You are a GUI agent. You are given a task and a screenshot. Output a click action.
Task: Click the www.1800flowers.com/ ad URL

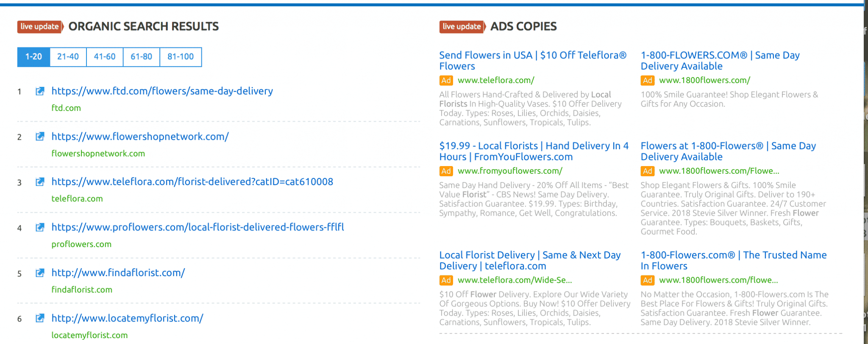704,80
